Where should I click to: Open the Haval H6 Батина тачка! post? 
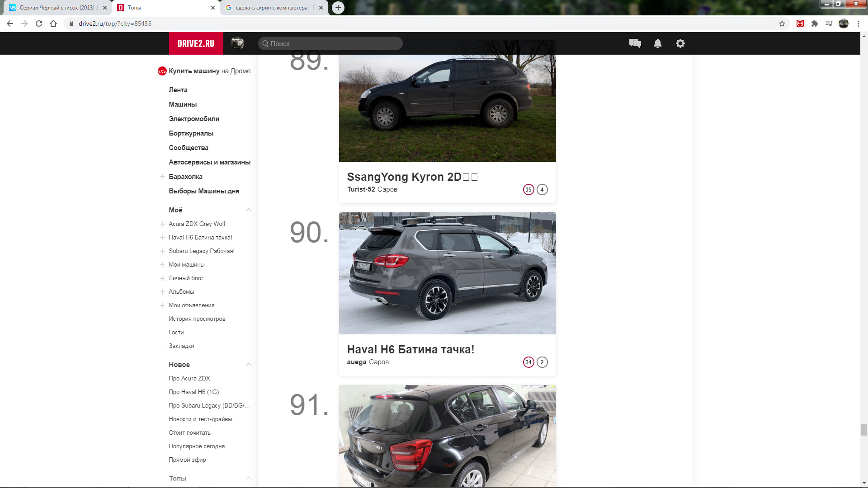tap(410, 349)
